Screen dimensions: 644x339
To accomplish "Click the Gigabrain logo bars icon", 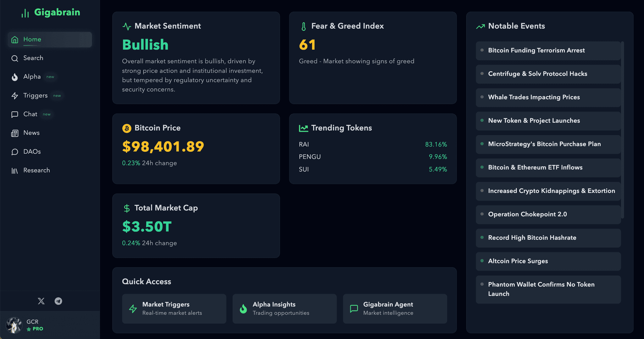I will tap(25, 13).
